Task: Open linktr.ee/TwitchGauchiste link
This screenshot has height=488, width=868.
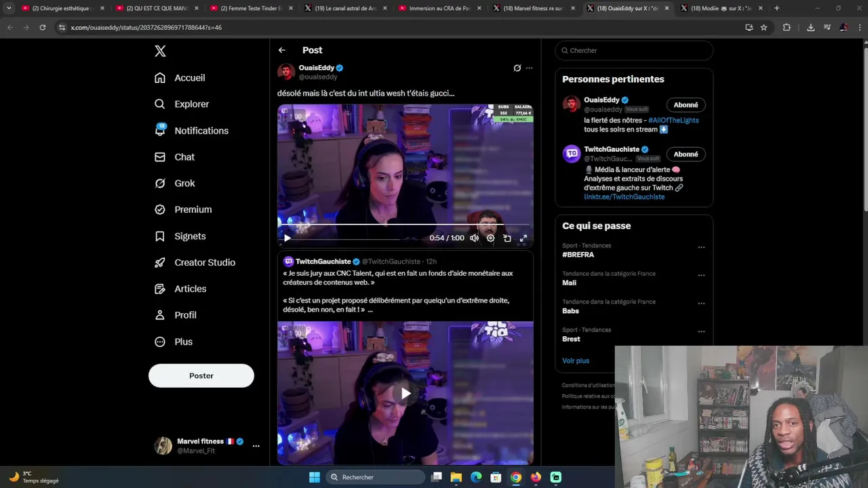Action: tap(624, 197)
